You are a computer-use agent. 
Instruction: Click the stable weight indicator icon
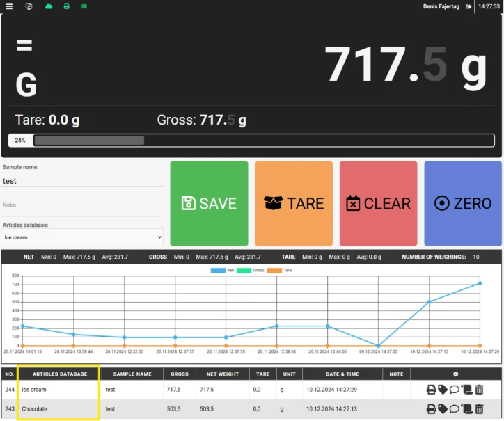pos(24,45)
